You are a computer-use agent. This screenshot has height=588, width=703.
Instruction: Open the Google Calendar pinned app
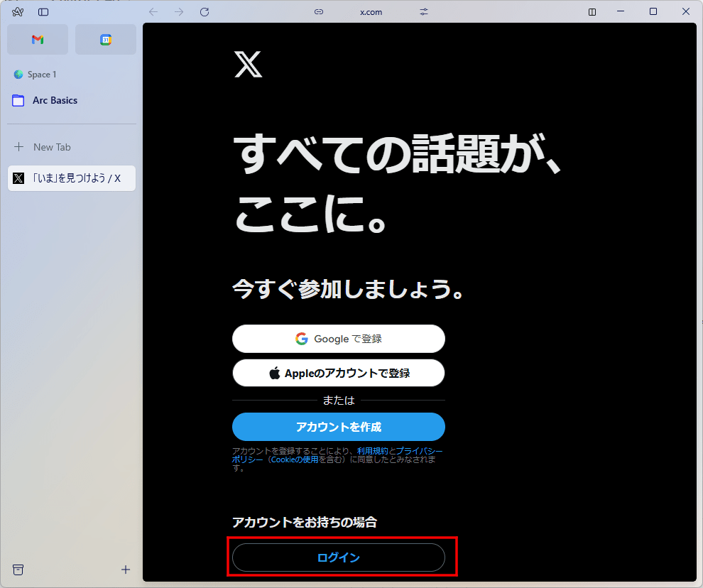point(105,39)
